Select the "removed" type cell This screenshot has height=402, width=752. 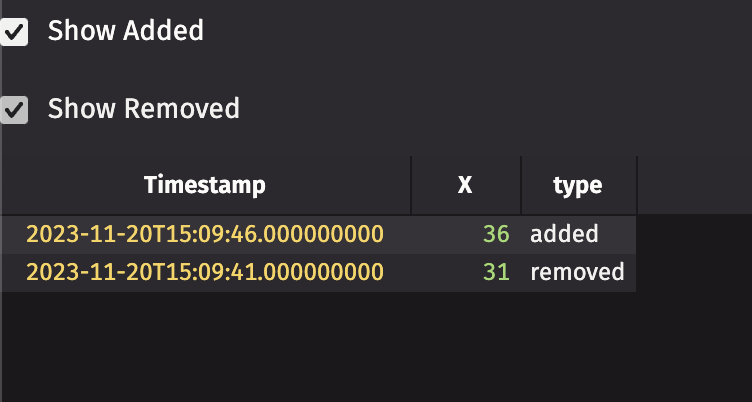point(577,272)
